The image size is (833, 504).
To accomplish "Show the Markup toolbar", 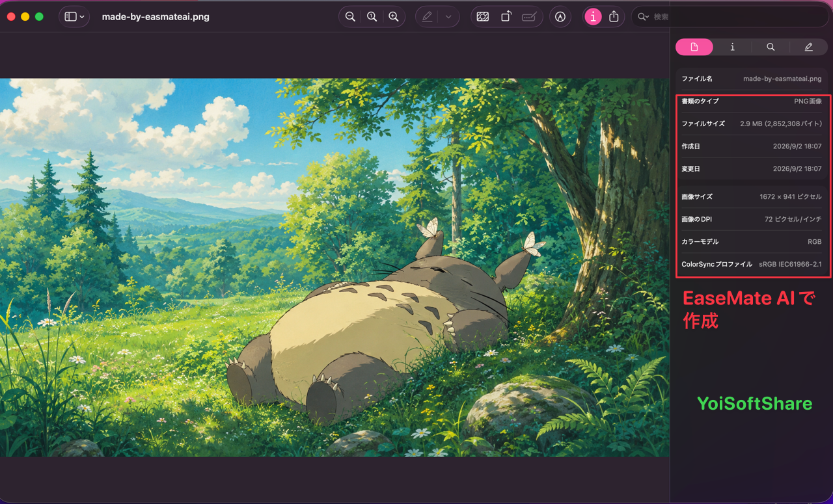I will point(560,17).
